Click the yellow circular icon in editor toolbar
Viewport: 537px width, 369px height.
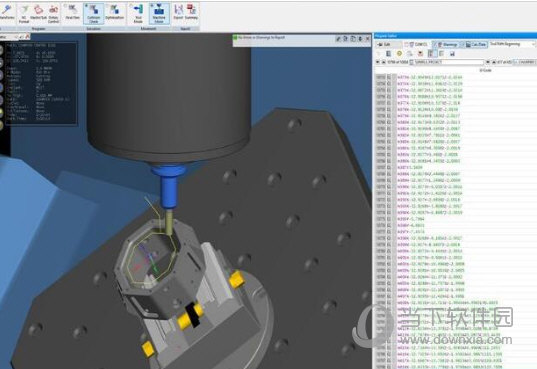pyautogui.click(x=399, y=53)
